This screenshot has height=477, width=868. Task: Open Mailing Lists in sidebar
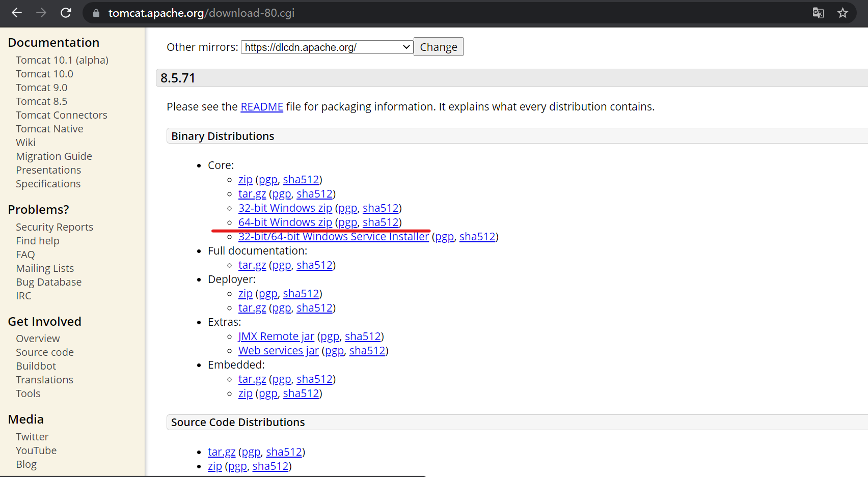(45, 268)
